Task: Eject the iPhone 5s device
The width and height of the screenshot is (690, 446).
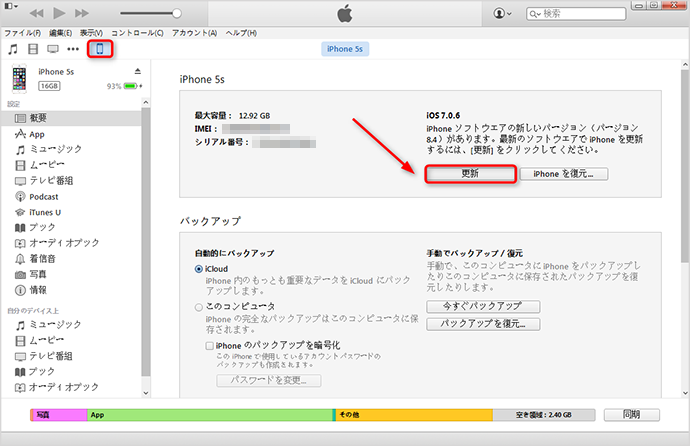Action: pos(138,71)
